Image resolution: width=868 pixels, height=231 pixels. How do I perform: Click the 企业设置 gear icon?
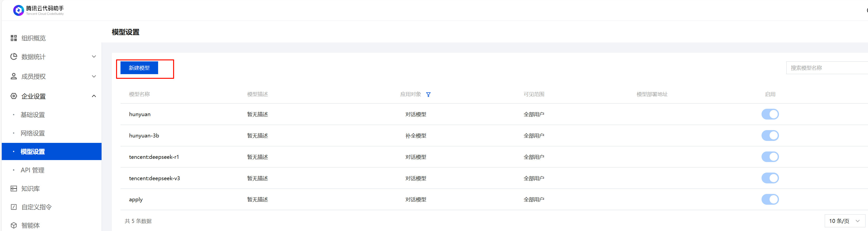point(14,96)
